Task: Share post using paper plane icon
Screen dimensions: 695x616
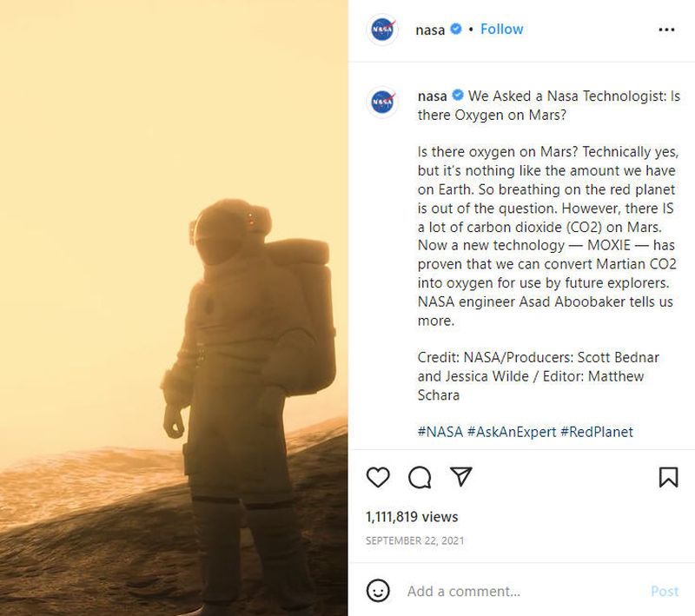Action: 461,476
